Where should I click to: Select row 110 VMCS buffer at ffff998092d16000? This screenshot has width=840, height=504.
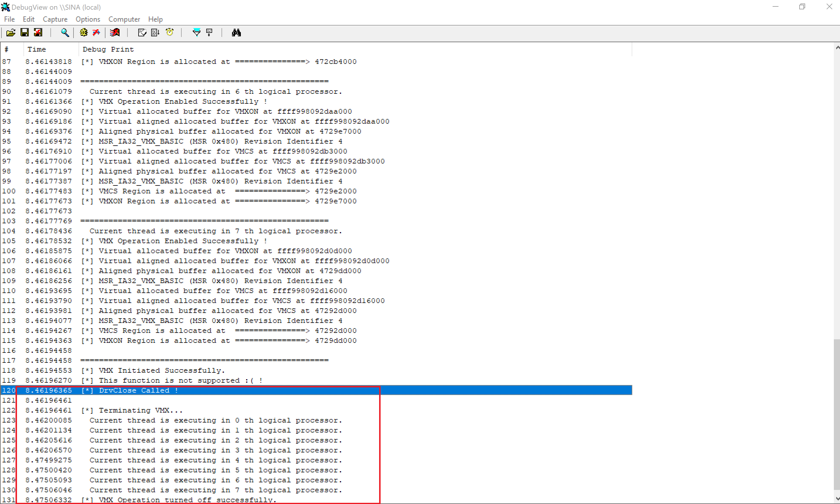pyautogui.click(x=316, y=291)
